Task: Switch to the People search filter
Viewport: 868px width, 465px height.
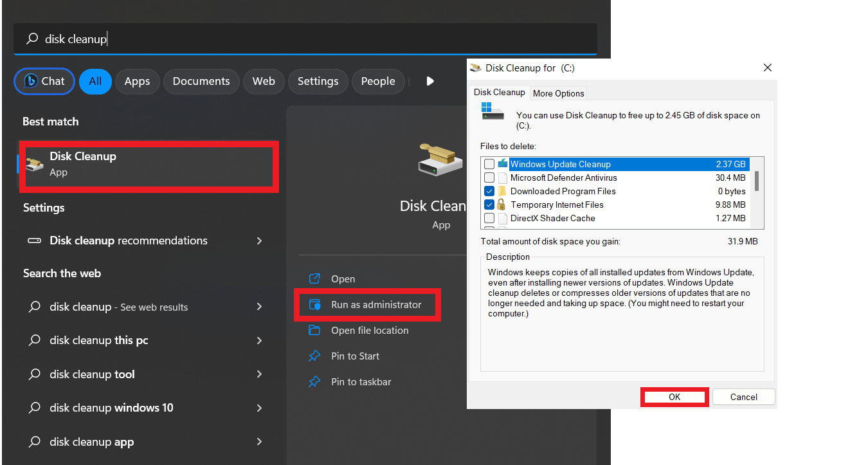Action: tap(378, 81)
